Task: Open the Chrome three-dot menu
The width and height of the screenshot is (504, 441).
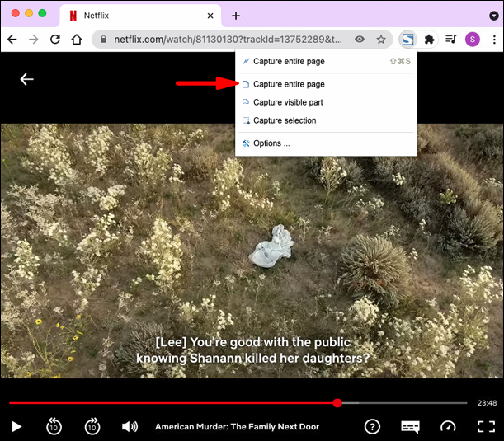Action: click(494, 40)
